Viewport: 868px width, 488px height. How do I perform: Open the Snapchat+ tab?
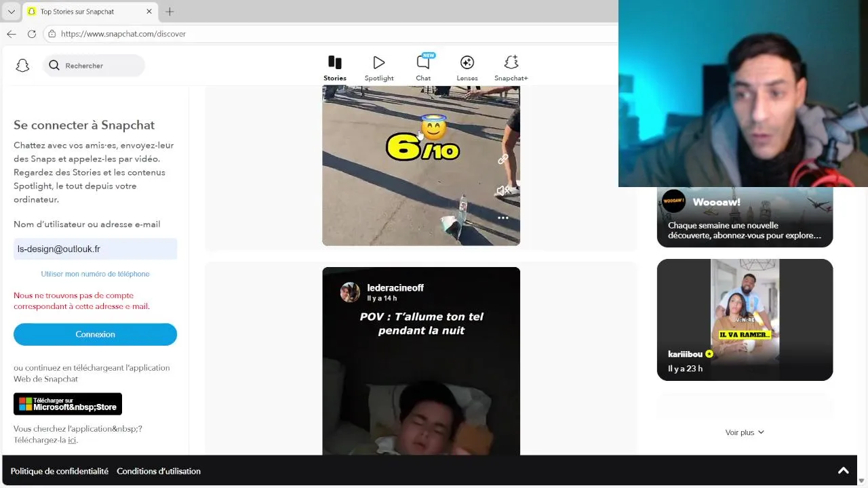coord(511,68)
